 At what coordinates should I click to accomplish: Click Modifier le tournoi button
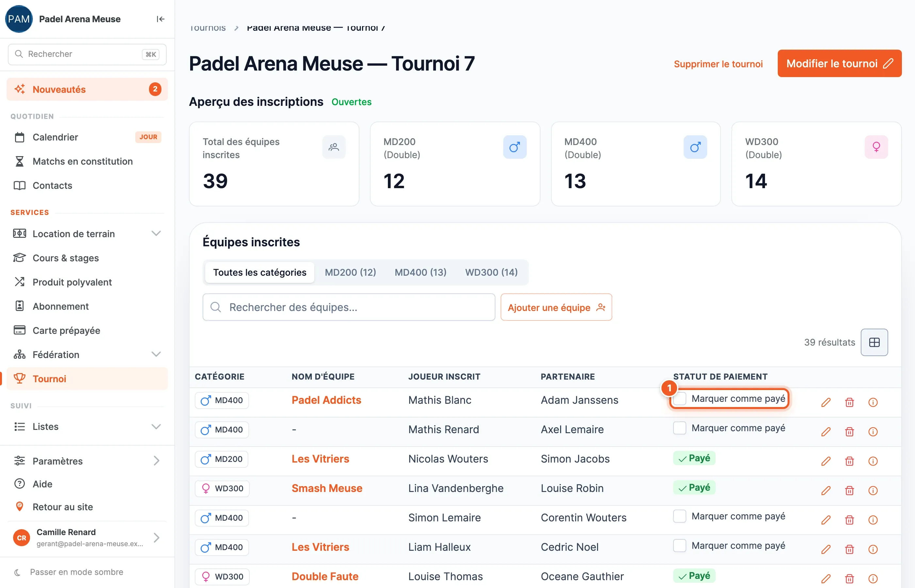point(840,63)
